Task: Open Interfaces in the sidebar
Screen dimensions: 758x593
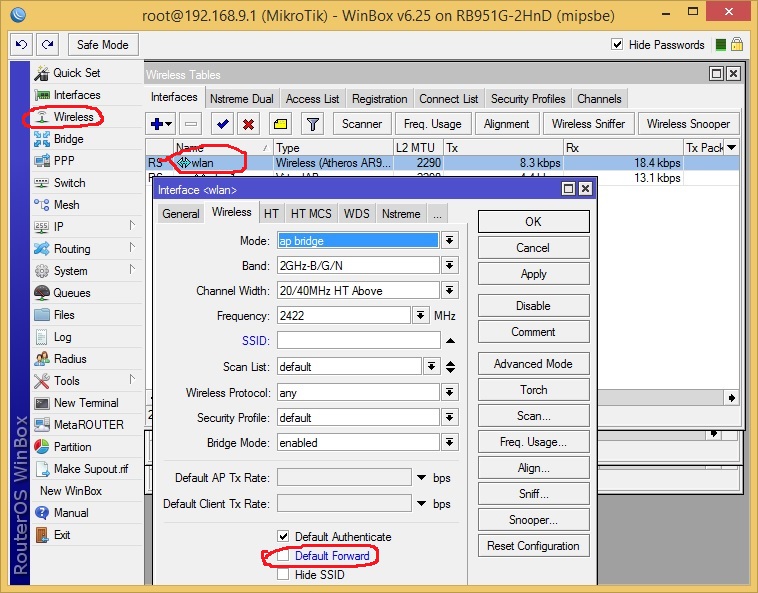Action: click(x=76, y=95)
